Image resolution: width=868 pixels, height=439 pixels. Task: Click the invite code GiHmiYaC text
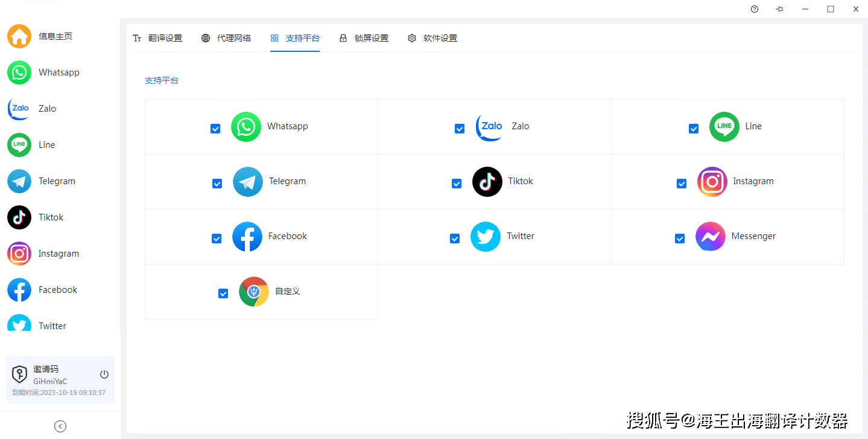coord(50,382)
